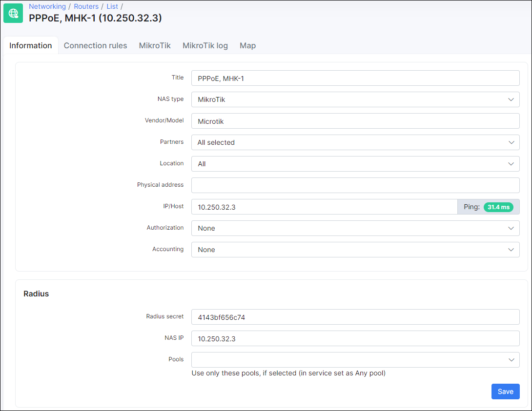Edit the IP/Host input field
The height and width of the screenshot is (411, 532).
[x=325, y=207]
